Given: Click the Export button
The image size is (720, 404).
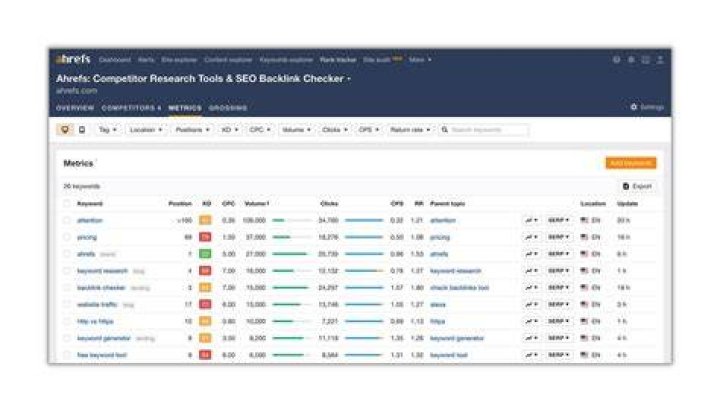Looking at the screenshot, I should (x=637, y=186).
